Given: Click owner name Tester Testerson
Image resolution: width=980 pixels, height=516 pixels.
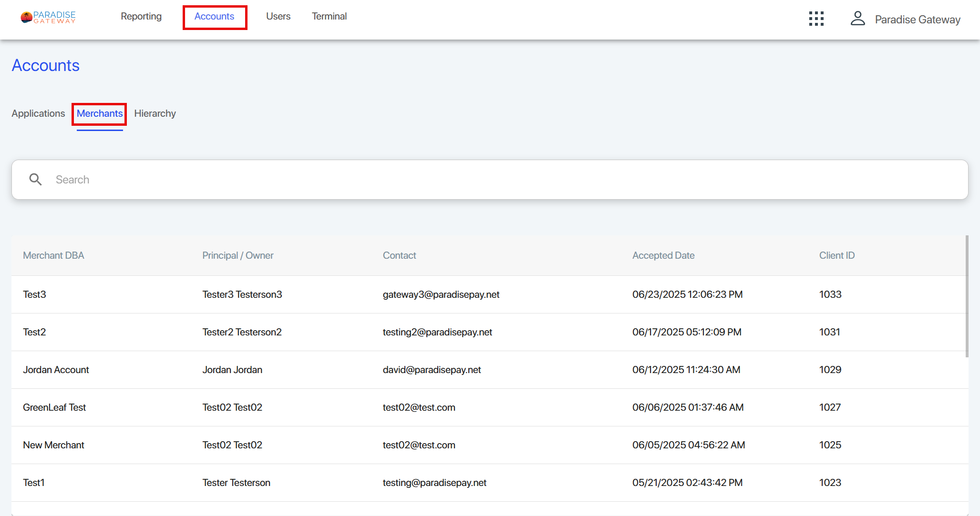Looking at the screenshot, I should (236, 483).
